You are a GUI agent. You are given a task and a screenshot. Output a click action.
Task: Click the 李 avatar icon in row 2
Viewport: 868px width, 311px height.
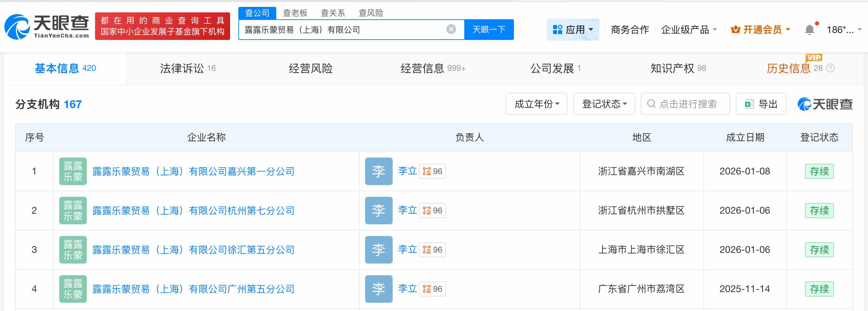379,210
